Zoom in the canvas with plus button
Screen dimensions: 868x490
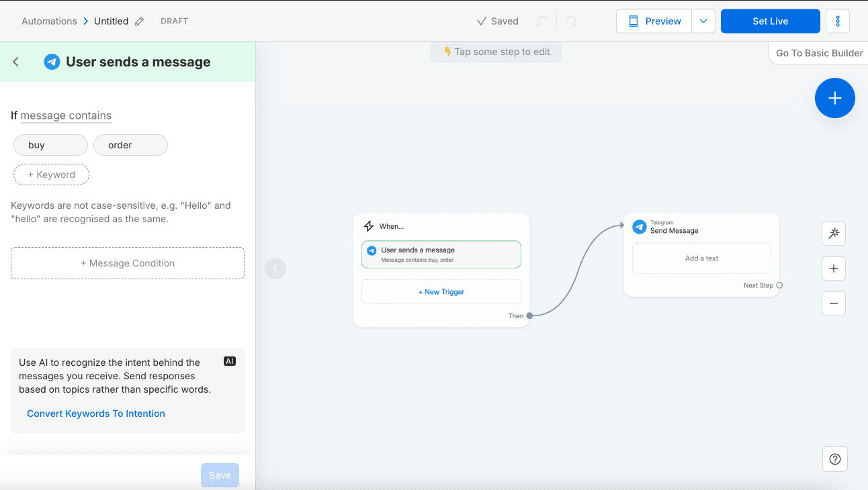(834, 268)
